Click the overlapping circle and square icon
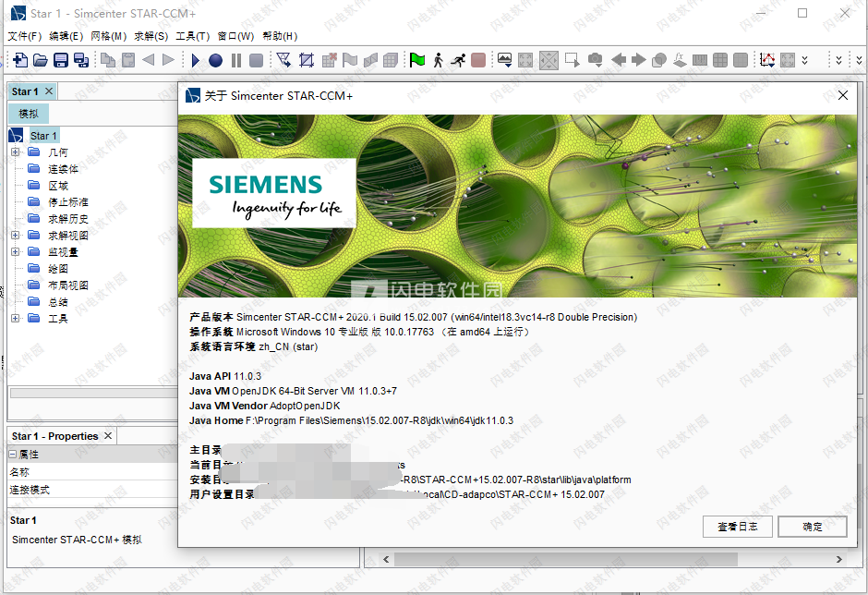 (658, 60)
